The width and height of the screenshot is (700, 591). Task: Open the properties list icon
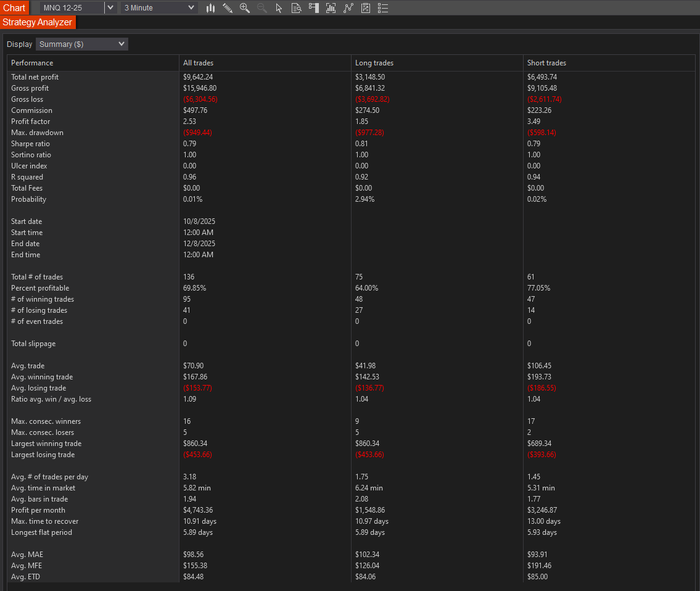click(x=383, y=8)
